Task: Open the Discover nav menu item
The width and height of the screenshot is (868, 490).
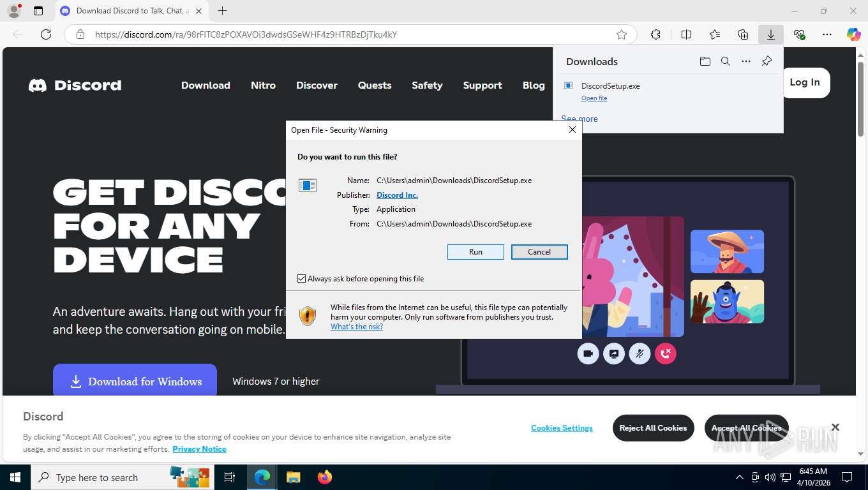Action: (317, 85)
